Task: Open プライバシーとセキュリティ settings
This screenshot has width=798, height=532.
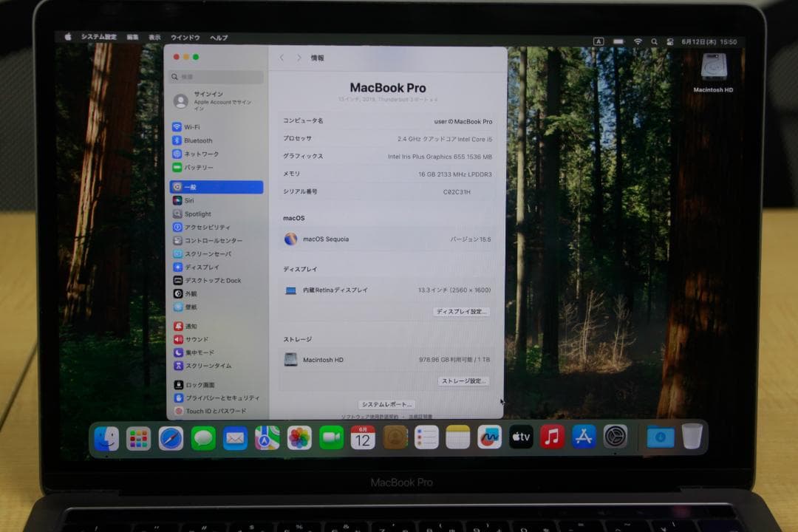Action: (214, 398)
